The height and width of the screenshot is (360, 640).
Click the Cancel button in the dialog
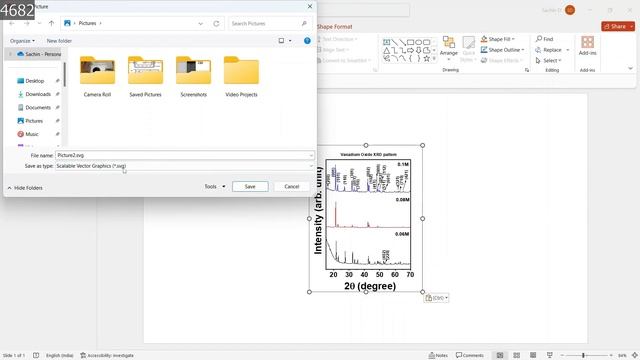(x=292, y=186)
